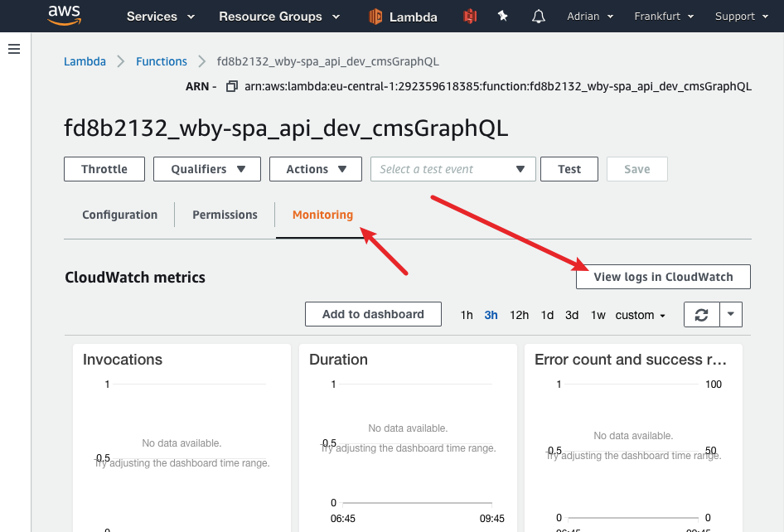Open the red pinned service shortcut beside Lambda
The image size is (784, 532).
[469, 16]
